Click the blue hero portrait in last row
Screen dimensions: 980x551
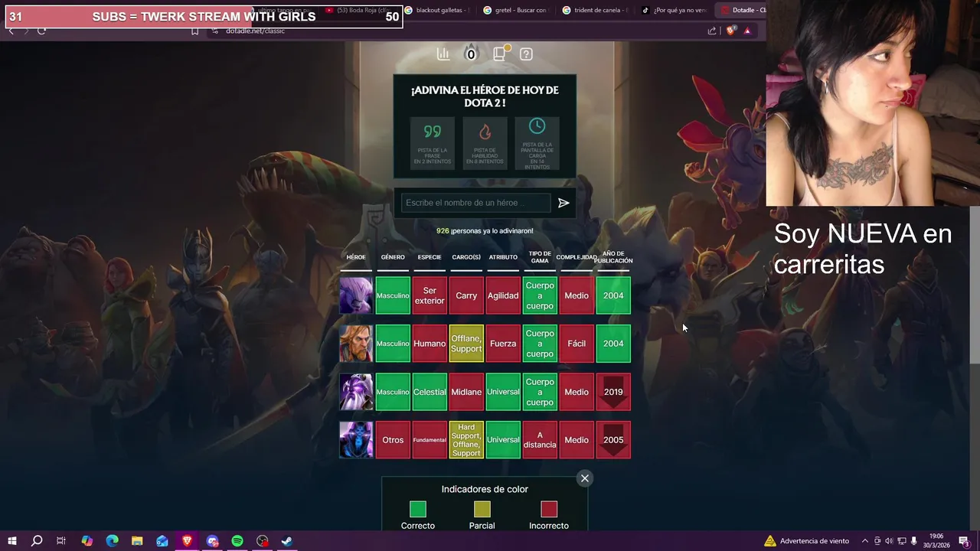click(x=356, y=440)
